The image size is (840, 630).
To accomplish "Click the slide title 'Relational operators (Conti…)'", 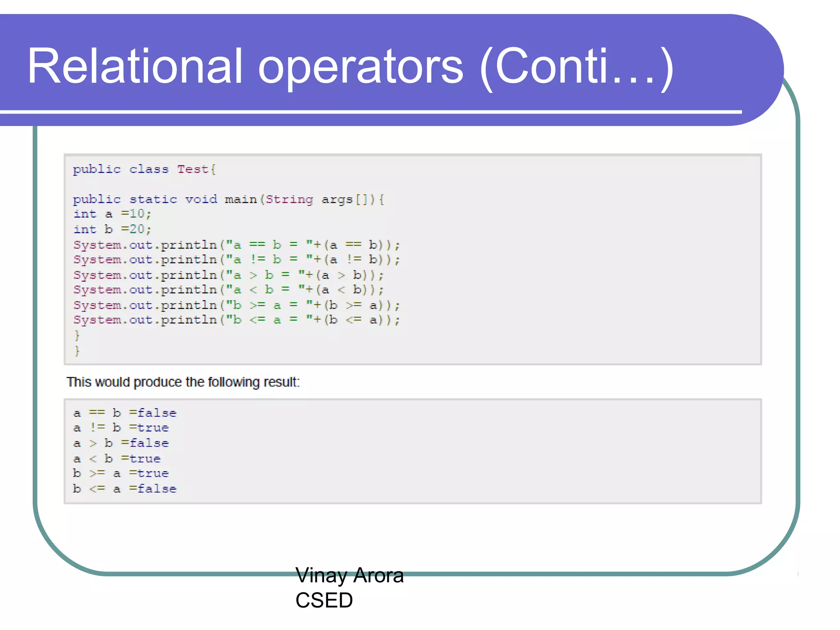I will tap(350, 66).
